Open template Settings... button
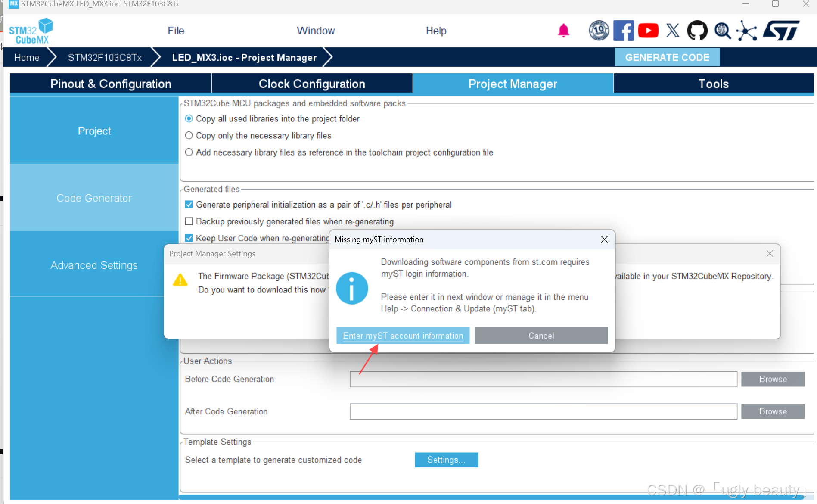Image resolution: width=817 pixels, height=504 pixels. click(446, 460)
